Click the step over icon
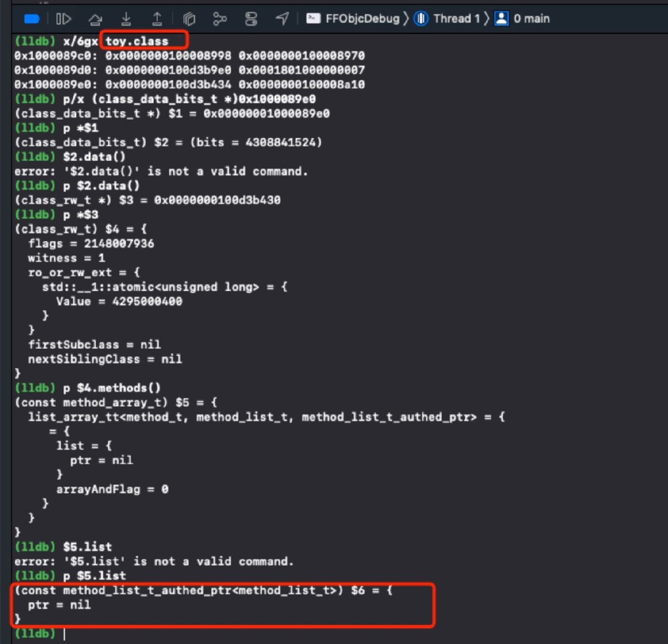 coord(95,18)
